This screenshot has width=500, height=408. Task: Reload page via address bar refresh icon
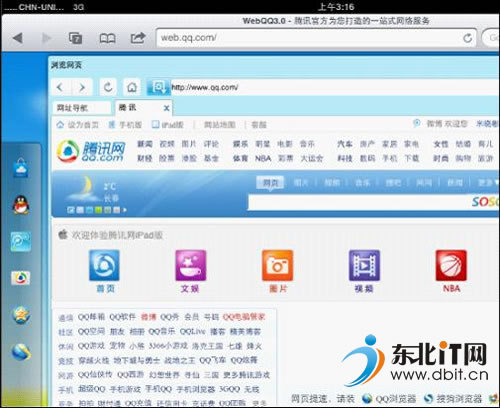tap(468, 38)
